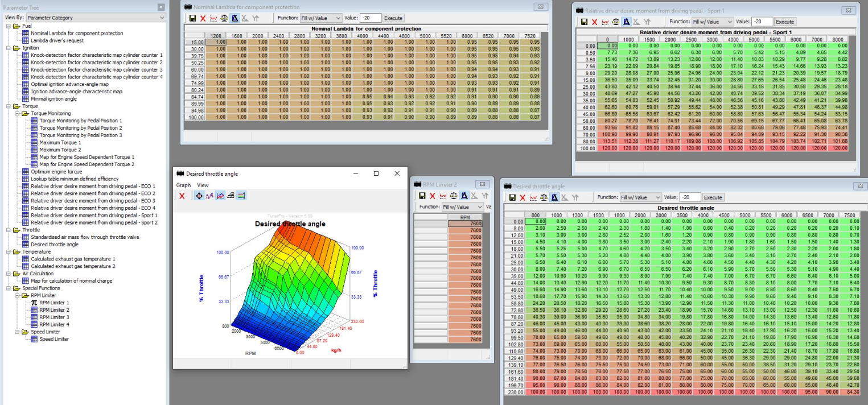The image size is (868, 405).
Task: Click the red X icon in 3D graph toolbar
Action: pyautogui.click(x=182, y=196)
